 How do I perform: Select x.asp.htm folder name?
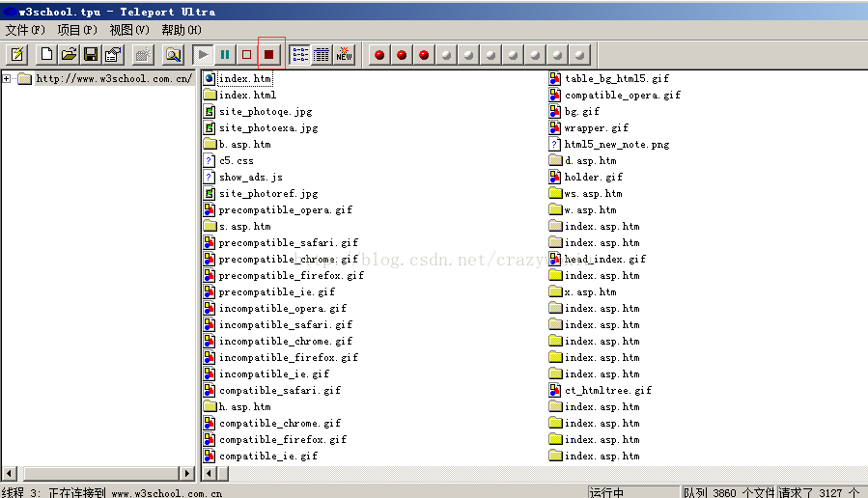click(590, 291)
